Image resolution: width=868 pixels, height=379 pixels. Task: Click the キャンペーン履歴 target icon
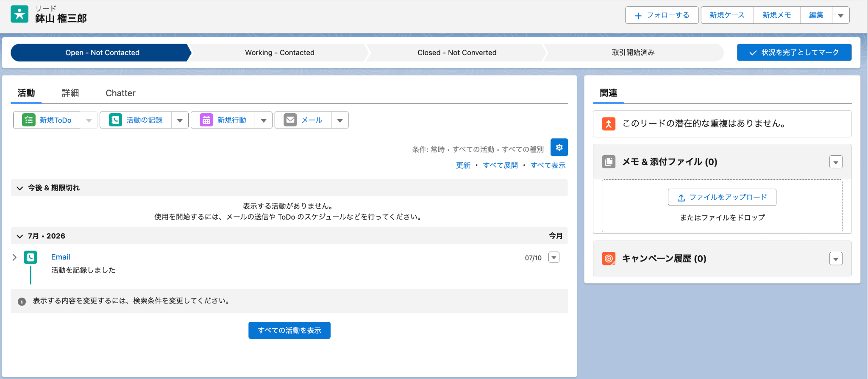click(x=609, y=258)
